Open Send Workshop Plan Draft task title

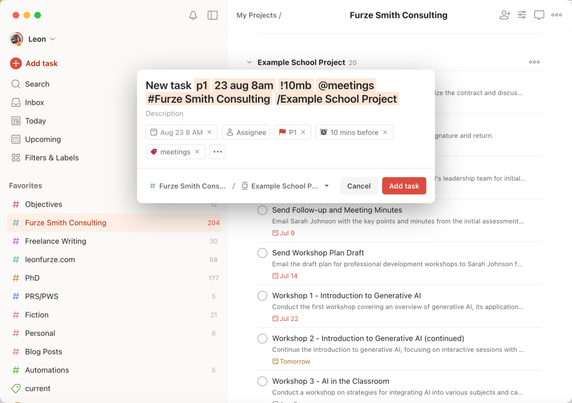318,253
